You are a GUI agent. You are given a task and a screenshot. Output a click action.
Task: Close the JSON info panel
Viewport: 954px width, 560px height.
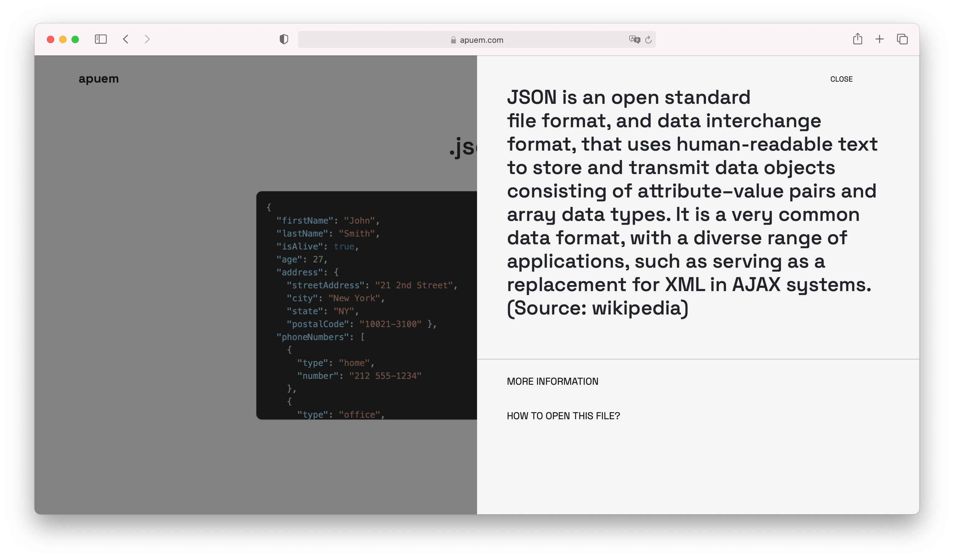pyautogui.click(x=841, y=79)
